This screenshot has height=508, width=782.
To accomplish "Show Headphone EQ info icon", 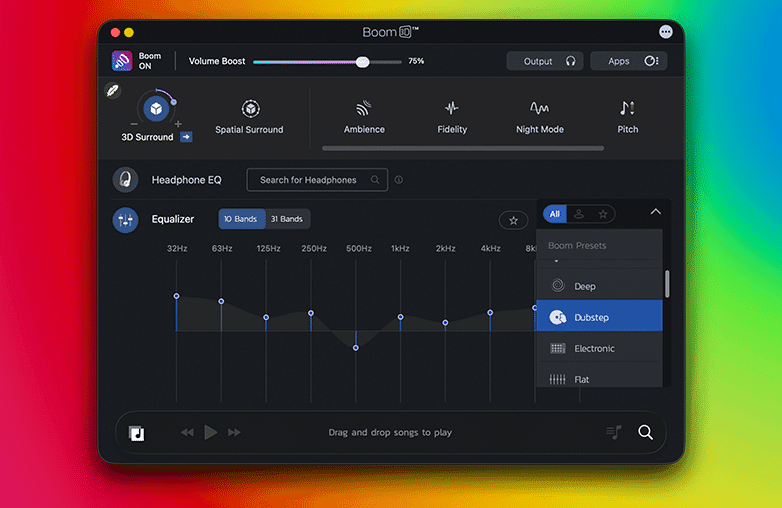I will (x=398, y=180).
